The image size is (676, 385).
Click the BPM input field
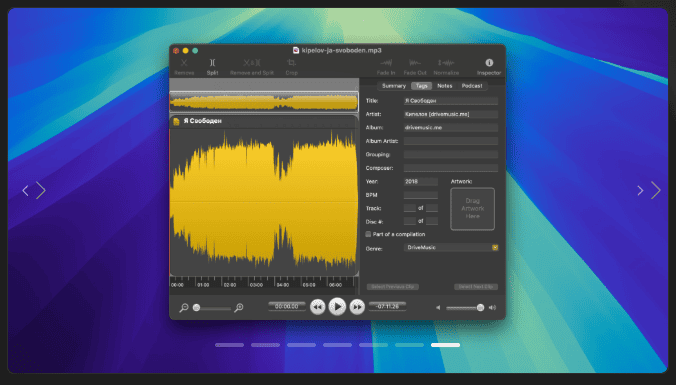tap(421, 195)
